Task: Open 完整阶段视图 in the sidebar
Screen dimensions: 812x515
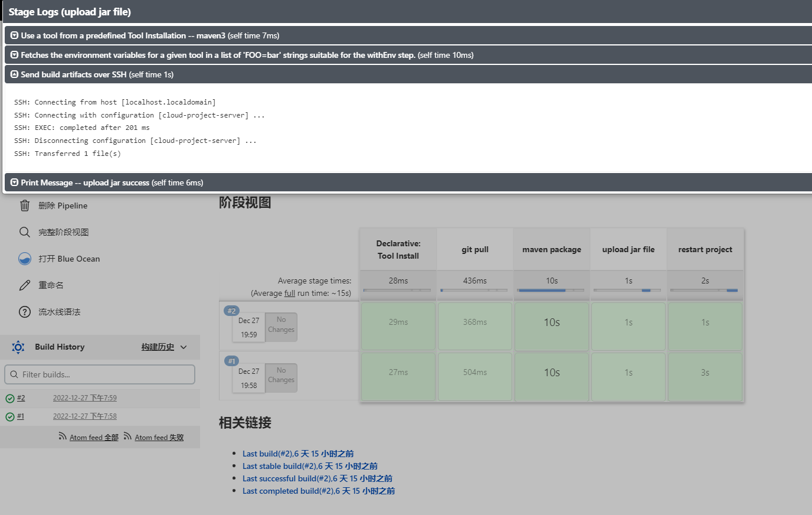Action: 63,232
